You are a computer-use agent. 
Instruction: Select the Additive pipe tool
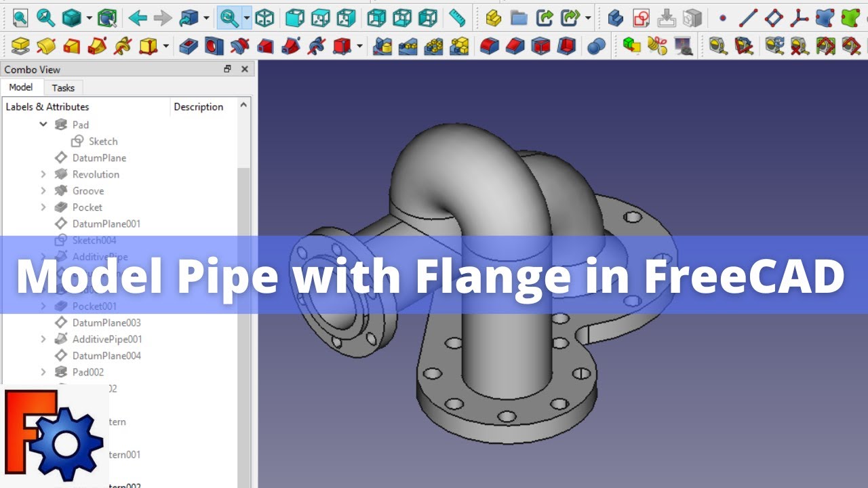97,46
